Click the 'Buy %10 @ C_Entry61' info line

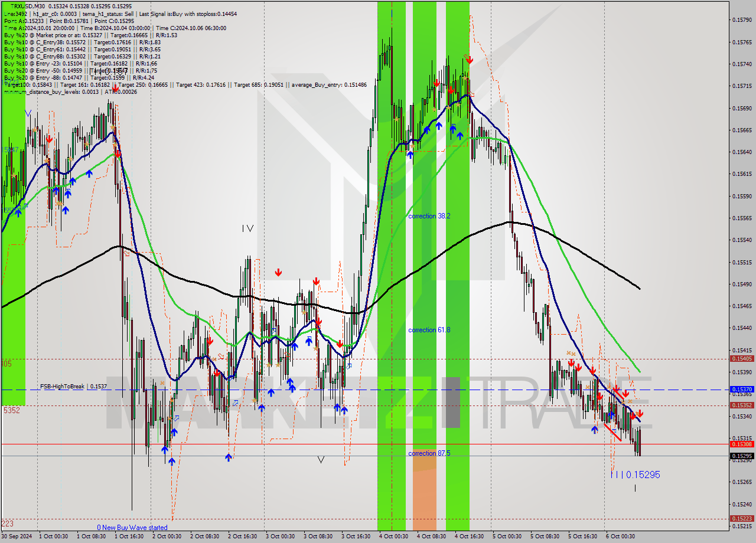82,49
